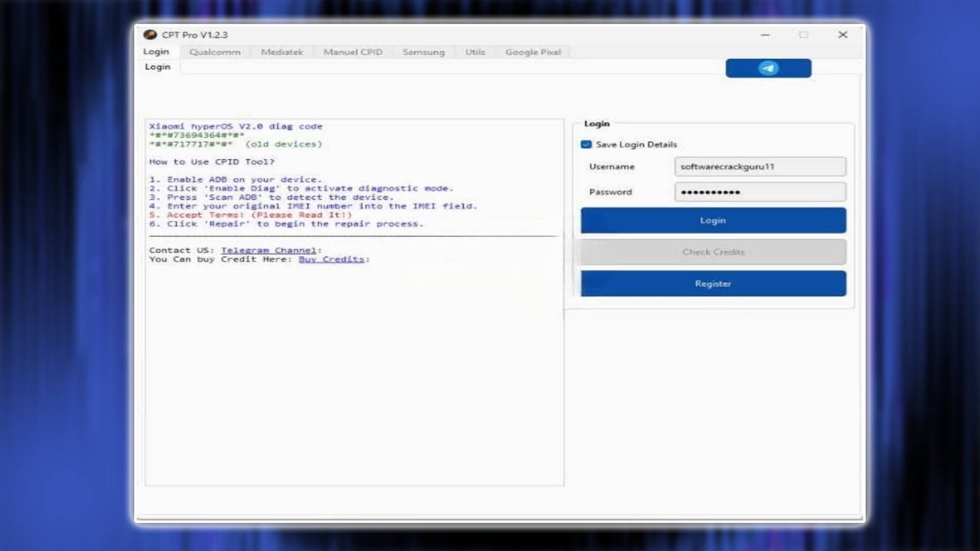The height and width of the screenshot is (551, 980).
Task: Open the Mediatek tab
Action: (282, 52)
